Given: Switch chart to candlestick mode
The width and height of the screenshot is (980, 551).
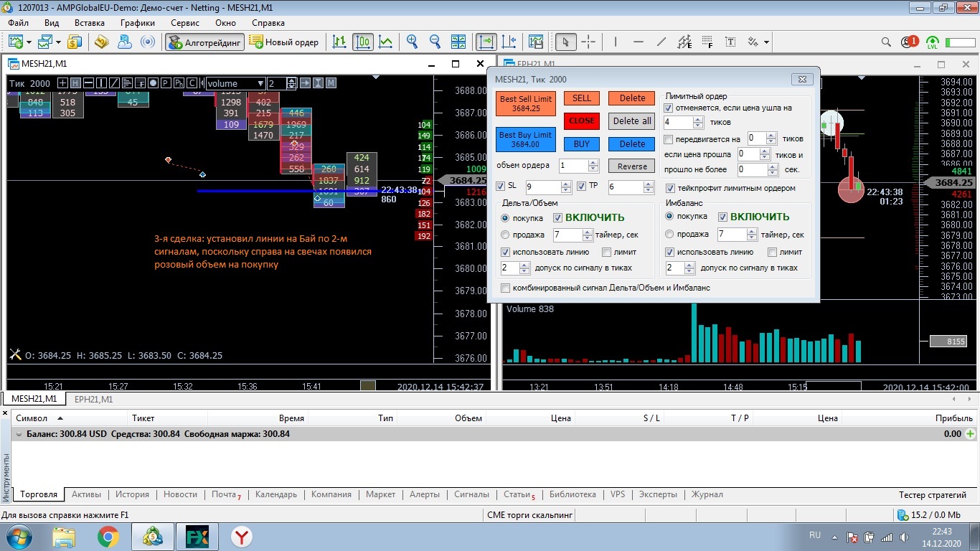Looking at the screenshot, I should click(362, 42).
